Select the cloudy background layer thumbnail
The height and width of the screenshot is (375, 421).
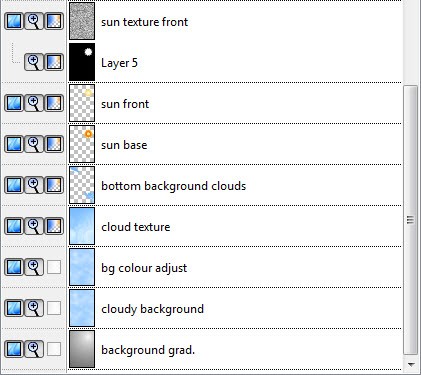[x=82, y=308]
